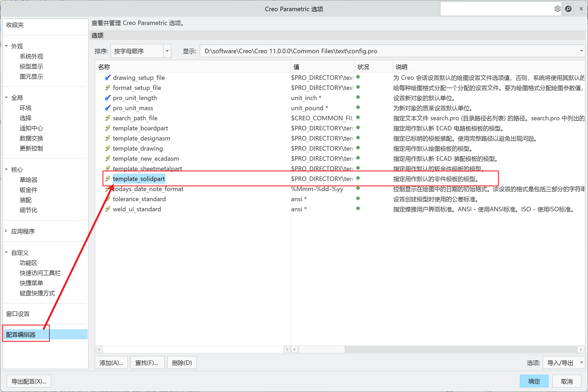
Task: Click wand icon beside pro_unit_mass
Action: tap(108, 108)
